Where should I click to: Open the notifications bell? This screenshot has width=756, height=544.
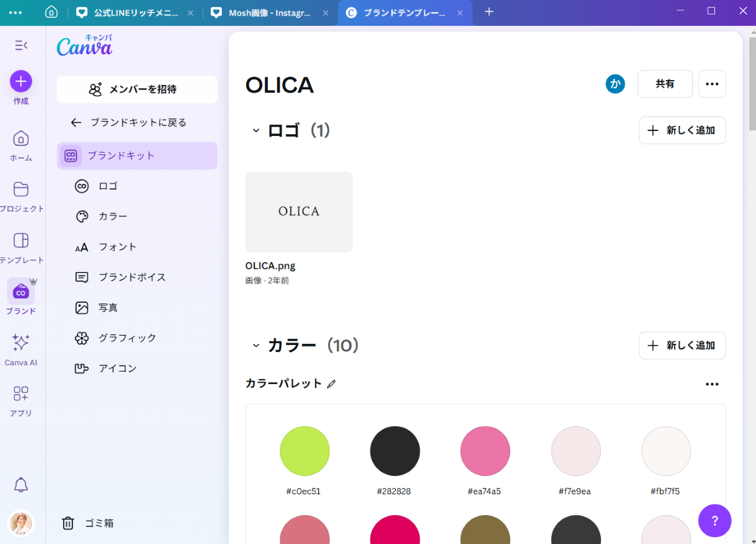click(x=21, y=485)
